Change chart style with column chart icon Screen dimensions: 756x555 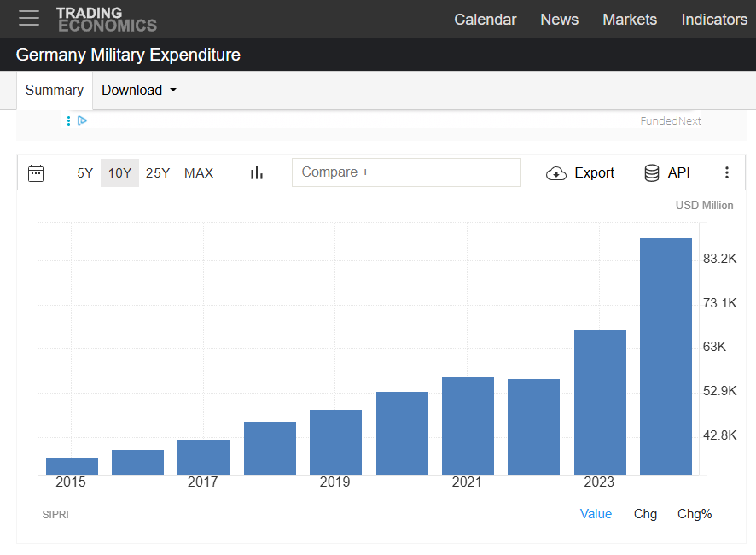pyautogui.click(x=256, y=172)
